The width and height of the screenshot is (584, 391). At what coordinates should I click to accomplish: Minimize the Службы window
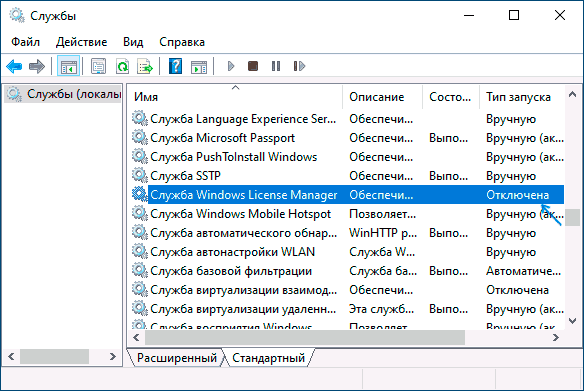coord(469,15)
